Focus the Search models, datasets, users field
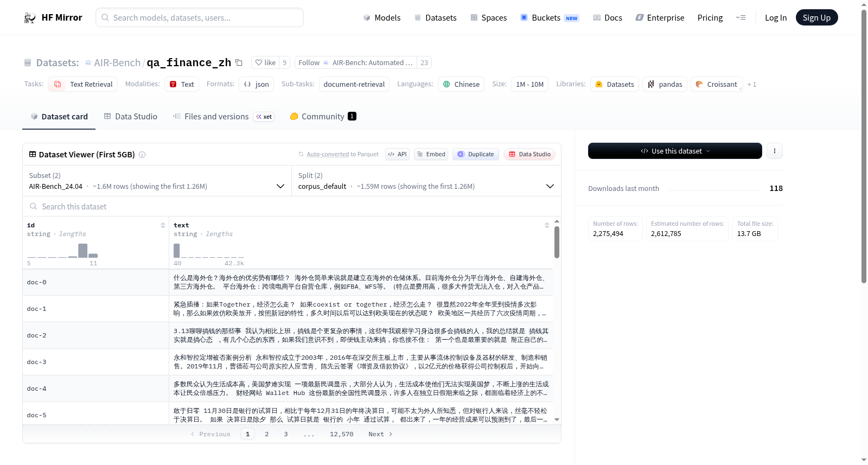This screenshot has height=465, width=868. [x=200, y=17]
